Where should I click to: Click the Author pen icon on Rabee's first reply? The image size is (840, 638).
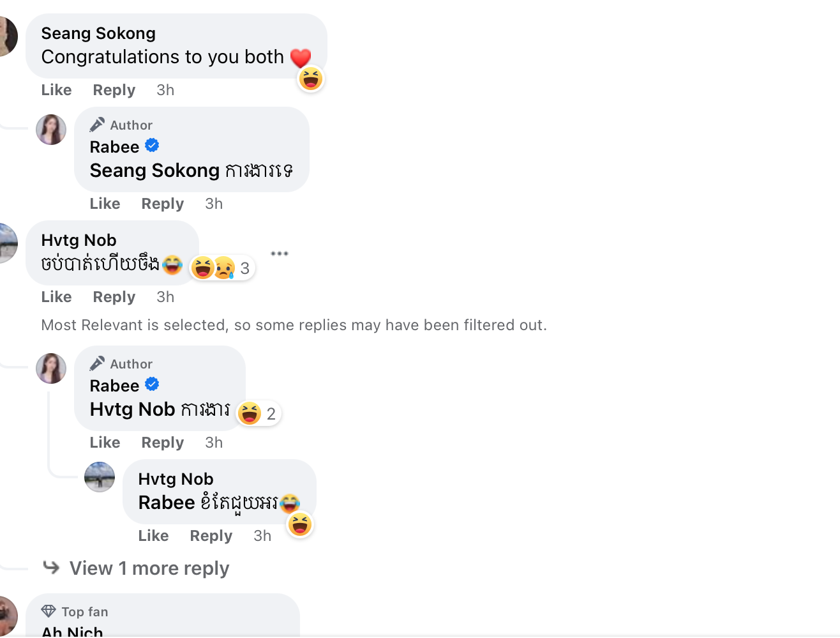tap(97, 125)
